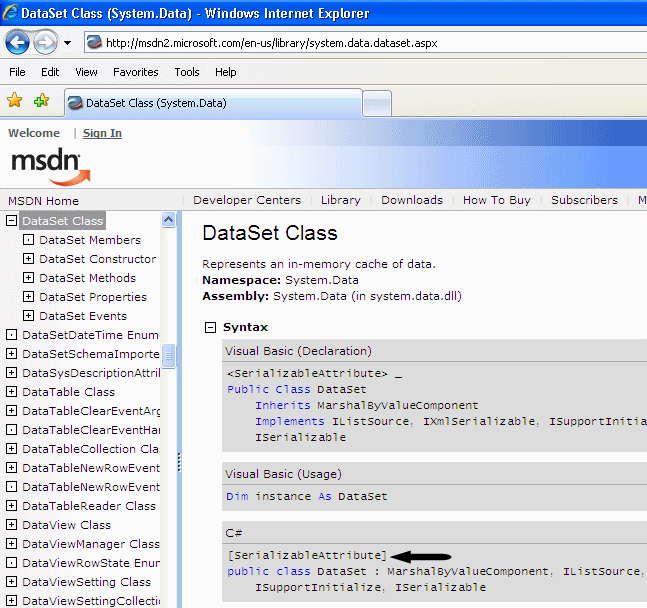This screenshot has width=647, height=608.
Task: Expand the DataSet Methods node
Action: (x=28, y=277)
